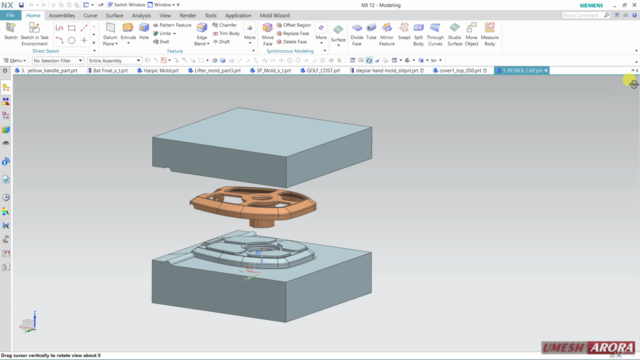The image size is (640, 360).
Task: Expand the Menu dropdown
Action: (15, 60)
